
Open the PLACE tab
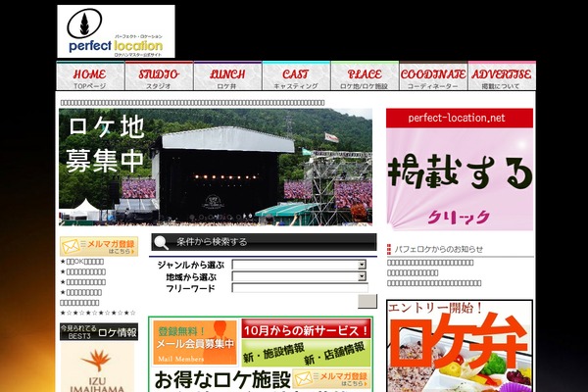point(365,76)
